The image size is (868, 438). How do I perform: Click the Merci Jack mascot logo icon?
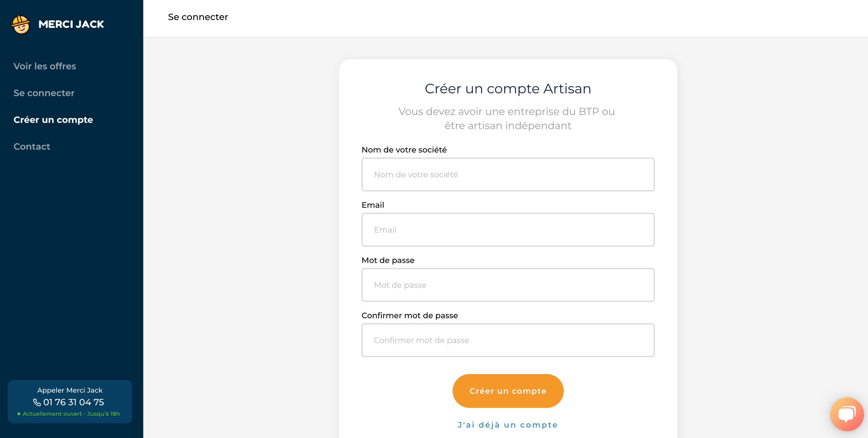click(21, 24)
